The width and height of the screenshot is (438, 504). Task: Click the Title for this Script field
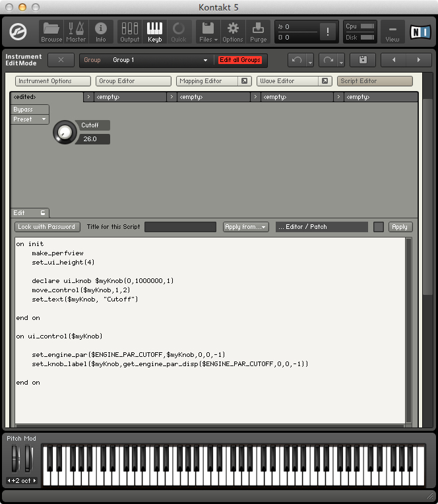(180, 227)
